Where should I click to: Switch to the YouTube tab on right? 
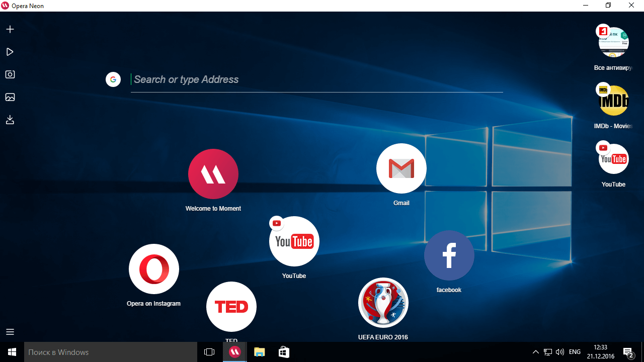(614, 159)
